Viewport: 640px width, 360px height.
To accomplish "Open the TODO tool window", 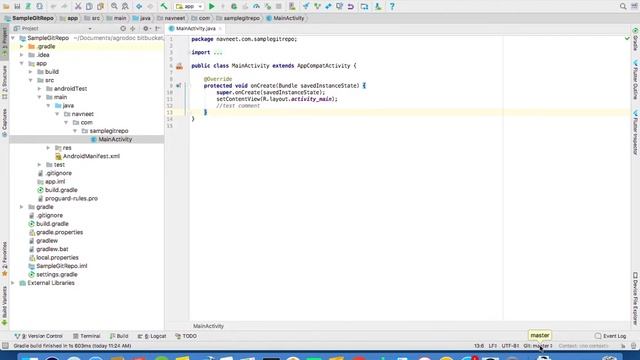I will 186,336.
